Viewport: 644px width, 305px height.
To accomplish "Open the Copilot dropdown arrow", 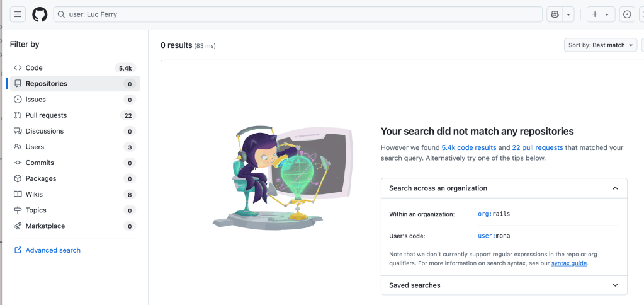I will [568, 14].
